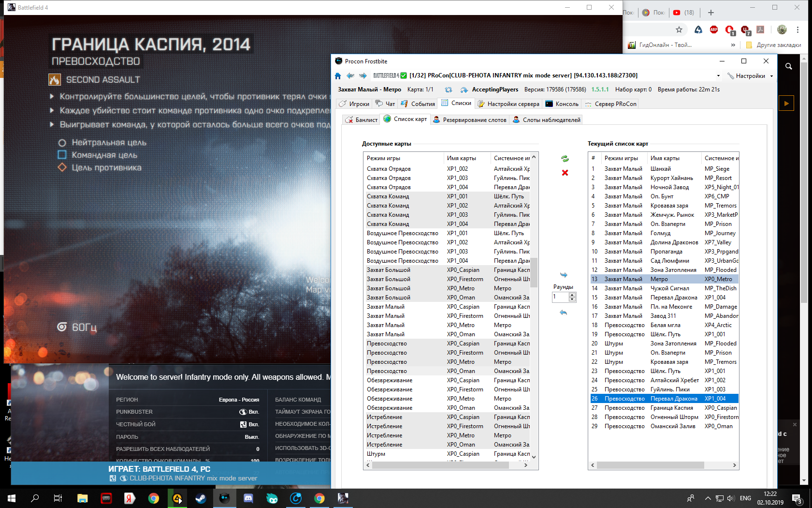Click the next-map arrow icon before AcceptingPlayers
Screen dimensions: 812x508
pos(464,90)
